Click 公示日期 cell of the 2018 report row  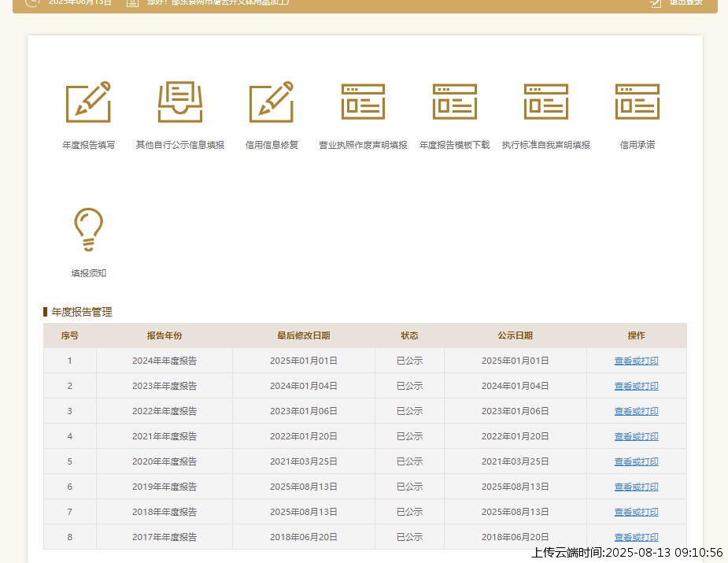point(516,512)
